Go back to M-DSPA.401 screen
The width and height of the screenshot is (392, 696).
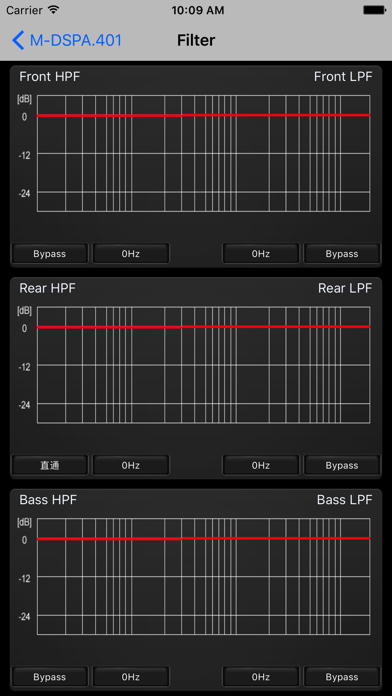(x=67, y=40)
